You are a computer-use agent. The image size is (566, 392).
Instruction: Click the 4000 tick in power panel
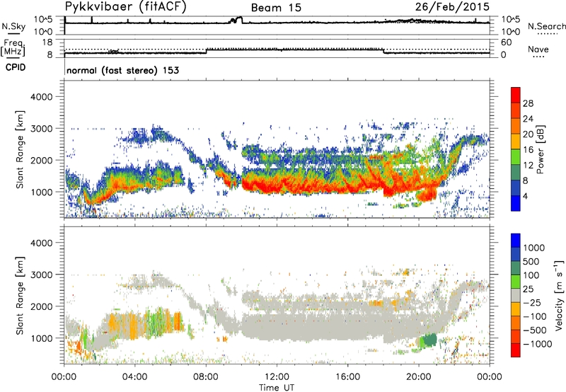point(42,97)
